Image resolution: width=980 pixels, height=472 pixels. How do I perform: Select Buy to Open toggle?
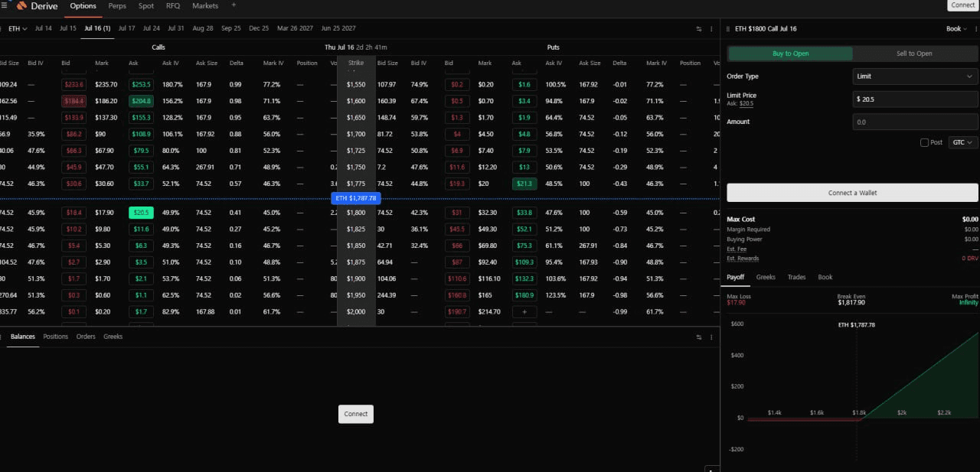[790, 54]
